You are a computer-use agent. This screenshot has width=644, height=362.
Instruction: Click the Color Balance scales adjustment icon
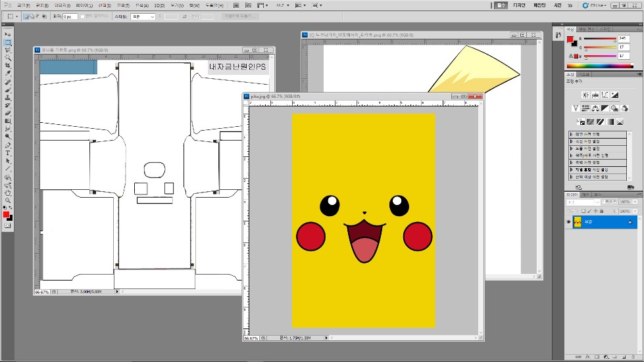tap(595, 108)
